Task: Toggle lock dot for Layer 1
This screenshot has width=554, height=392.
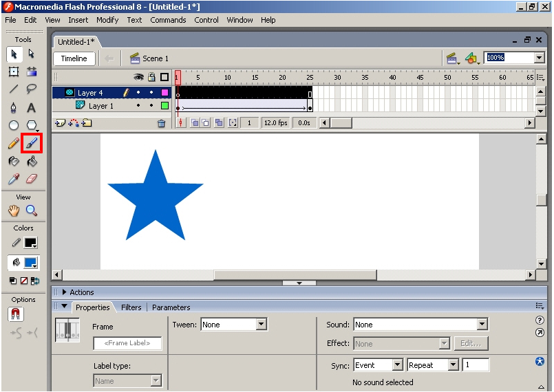Action: 151,106
